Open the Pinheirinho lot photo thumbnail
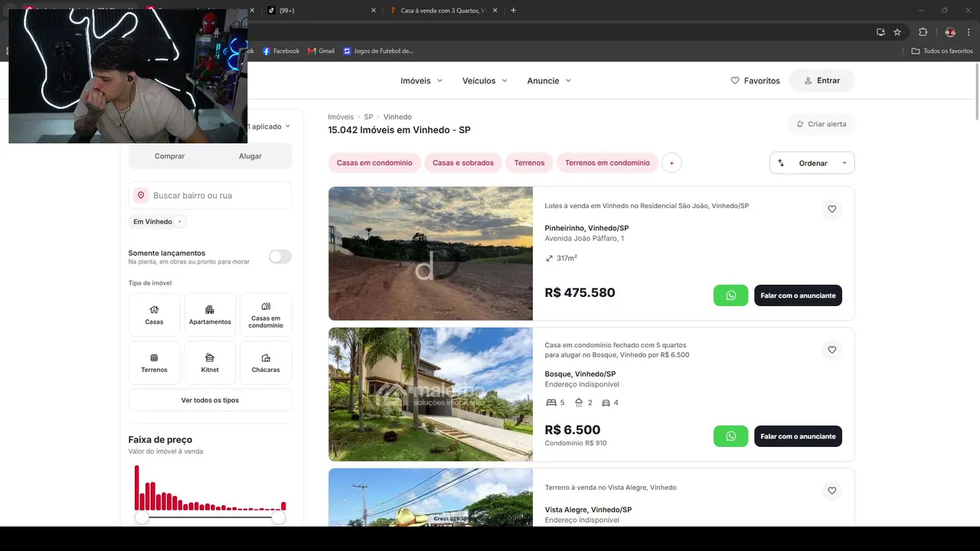The height and width of the screenshot is (551, 980). tap(430, 253)
